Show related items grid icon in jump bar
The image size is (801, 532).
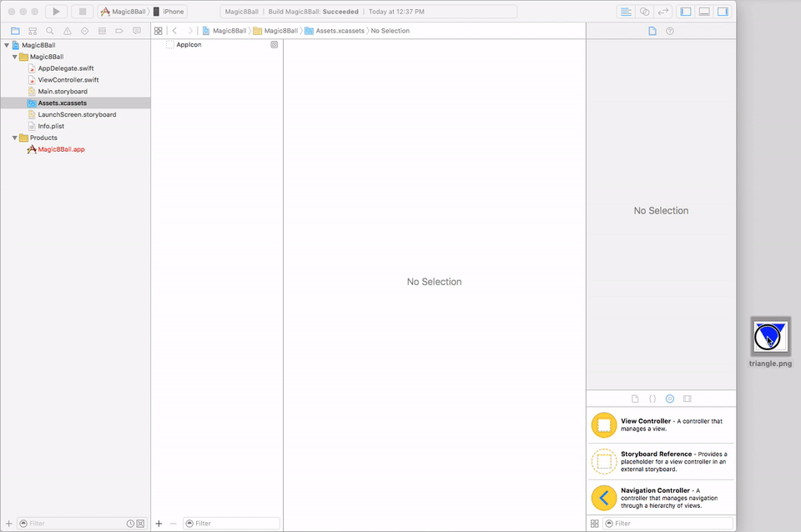tap(159, 31)
